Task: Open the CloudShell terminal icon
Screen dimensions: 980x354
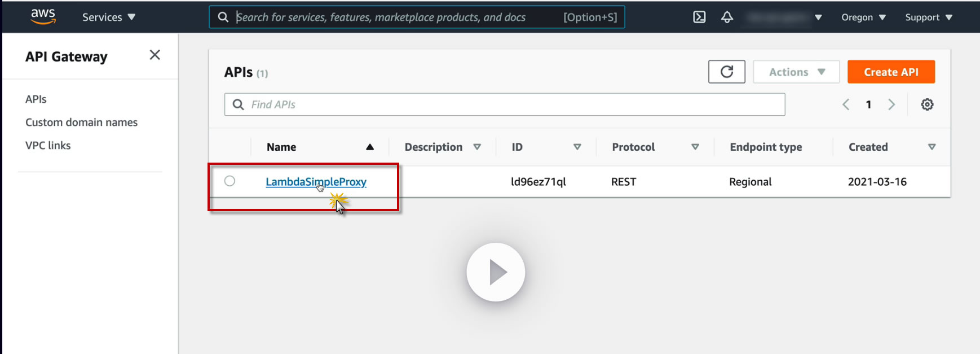Action: coord(699,17)
